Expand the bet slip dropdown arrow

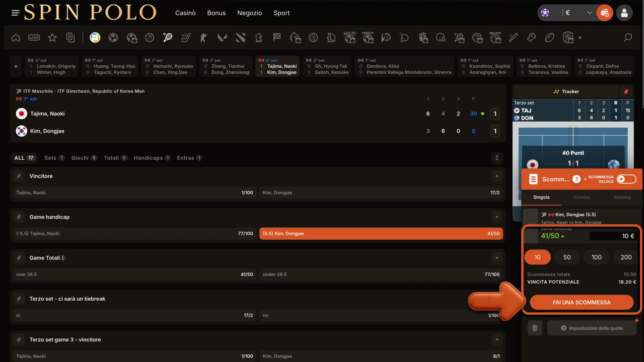585,179
